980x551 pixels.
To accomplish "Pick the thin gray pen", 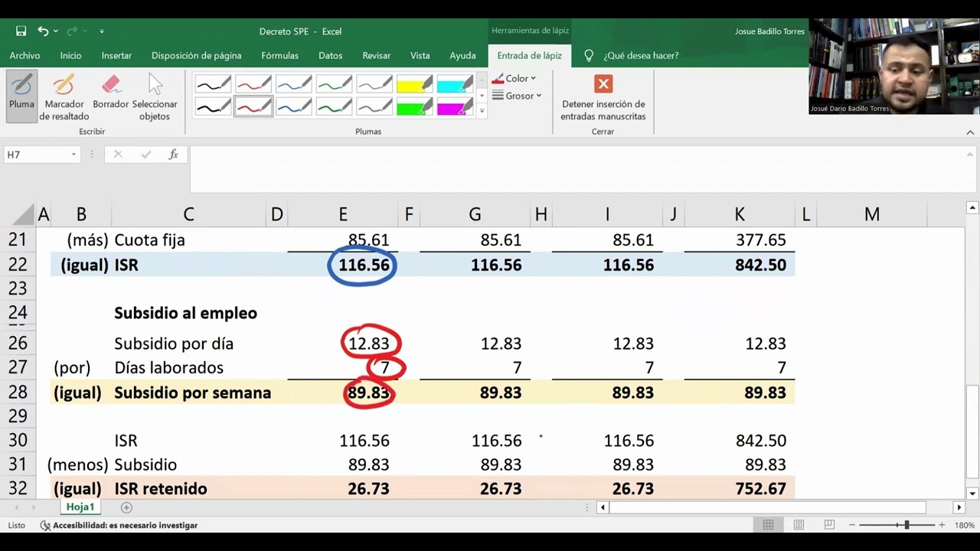I will (x=375, y=83).
